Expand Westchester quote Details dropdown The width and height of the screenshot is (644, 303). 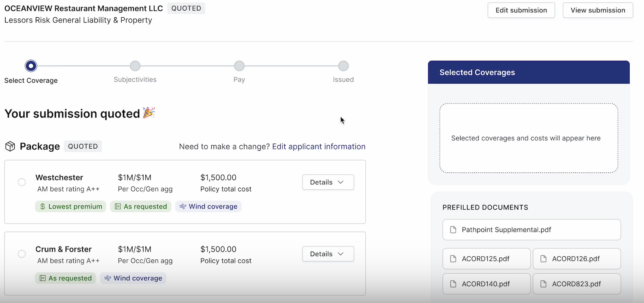(x=328, y=182)
